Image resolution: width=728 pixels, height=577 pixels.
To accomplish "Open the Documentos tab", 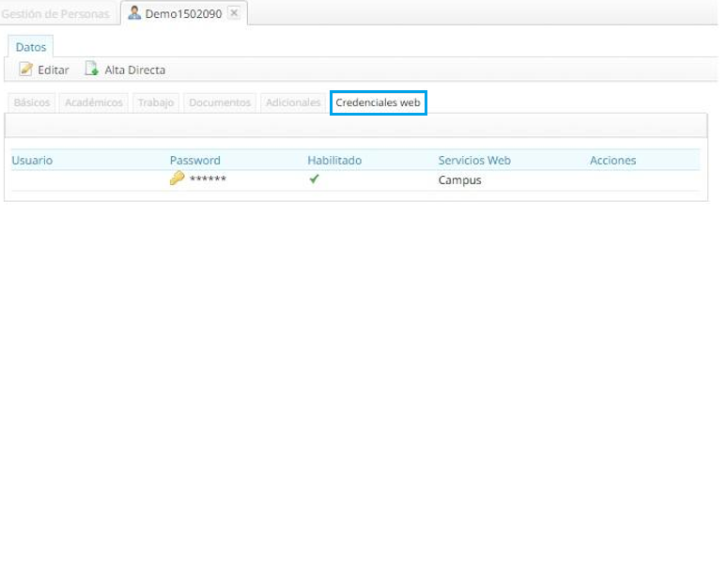I will coord(220,102).
